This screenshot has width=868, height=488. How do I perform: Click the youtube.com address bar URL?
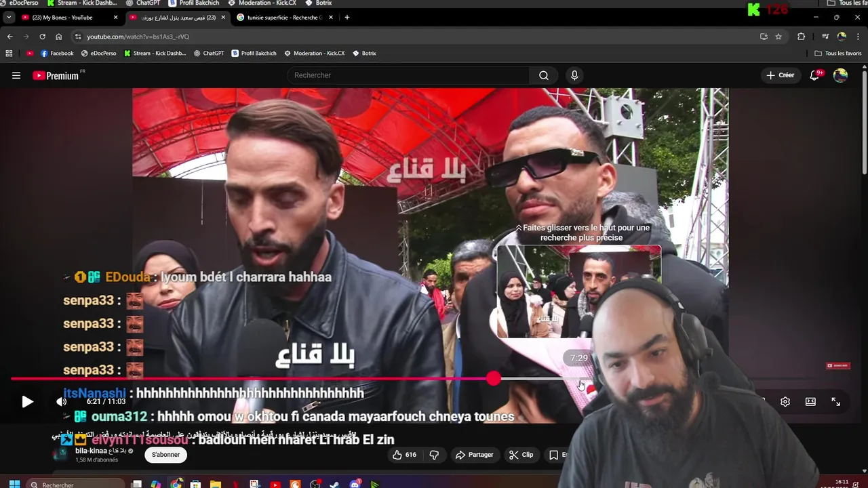point(138,37)
